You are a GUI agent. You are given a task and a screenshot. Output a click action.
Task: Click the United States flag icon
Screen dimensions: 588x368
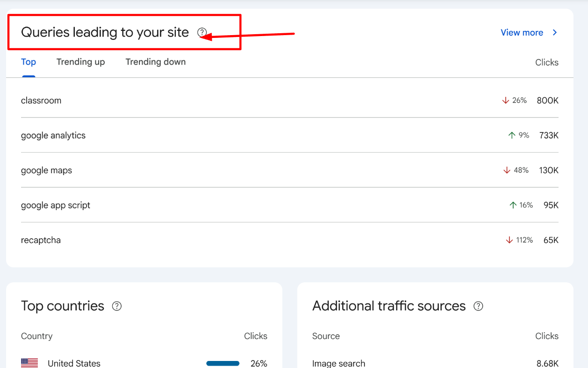[x=29, y=362]
